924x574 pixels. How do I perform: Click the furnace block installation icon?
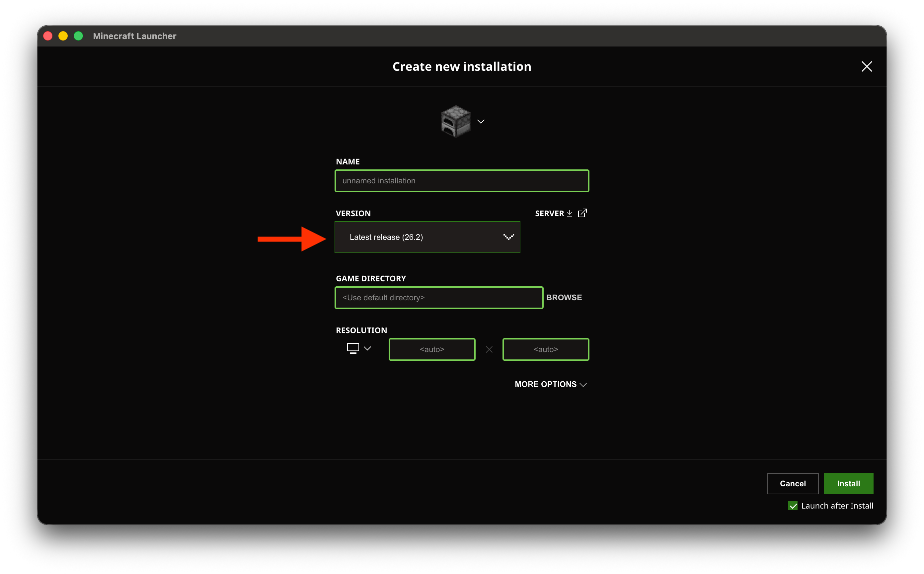click(x=456, y=121)
